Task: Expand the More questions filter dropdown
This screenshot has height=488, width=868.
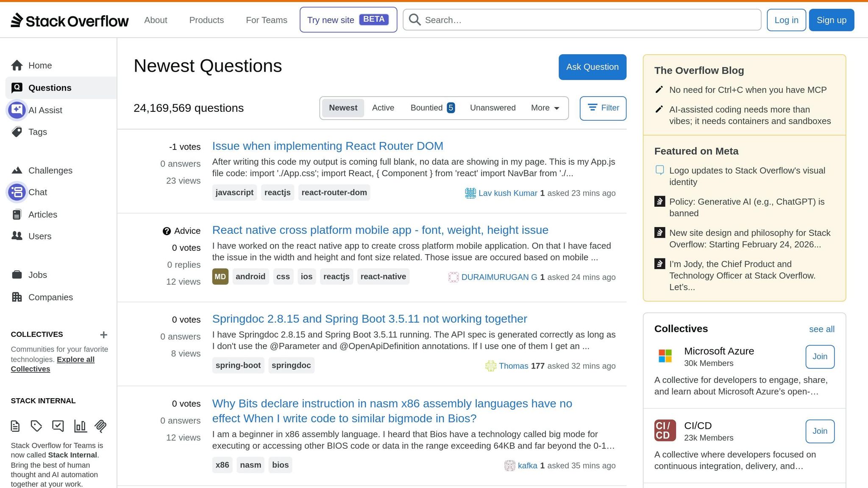Action: 544,108
